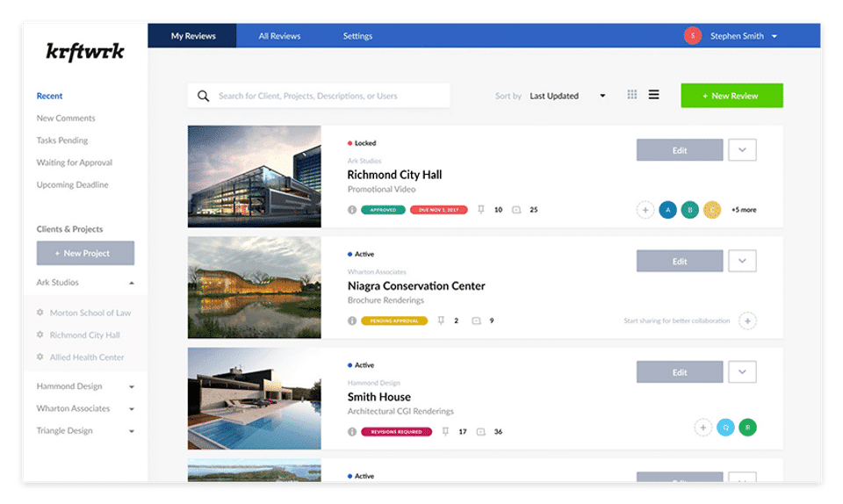Open green avatar R on Smith House card

click(x=747, y=428)
